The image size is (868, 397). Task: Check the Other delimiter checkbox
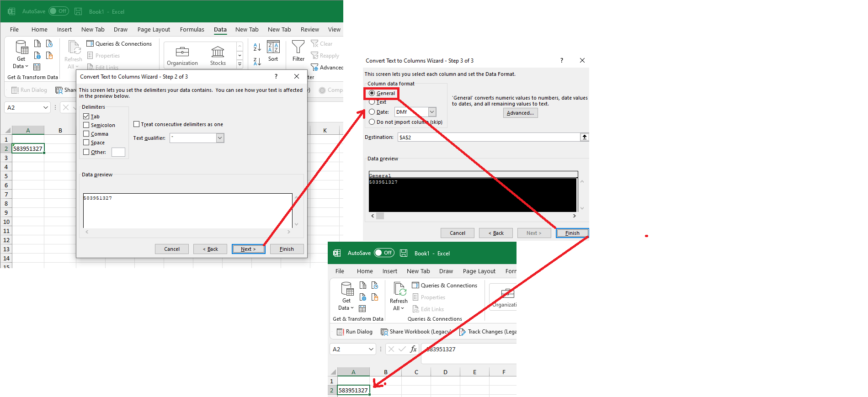tap(86, 152)
